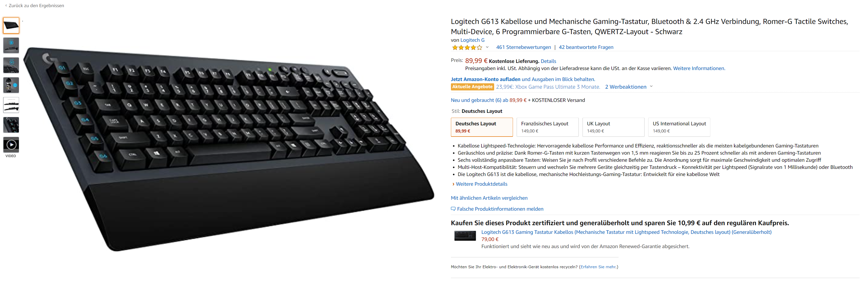Click the star rating icons

[467, 48]
